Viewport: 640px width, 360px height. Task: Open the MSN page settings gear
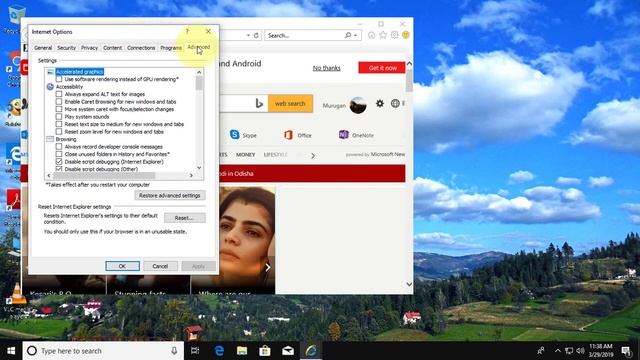click(x=380, y=103)
